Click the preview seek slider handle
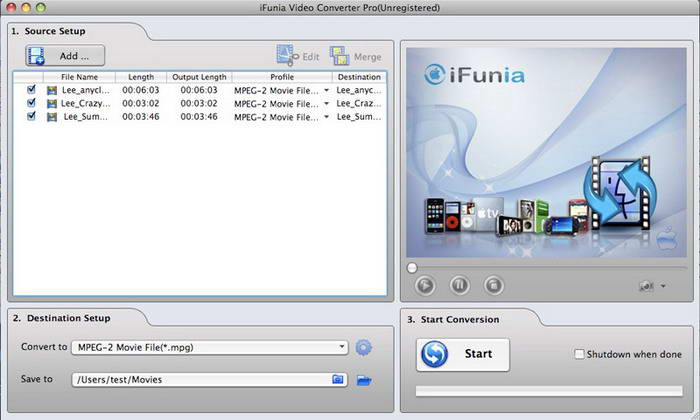 [412, 268]
